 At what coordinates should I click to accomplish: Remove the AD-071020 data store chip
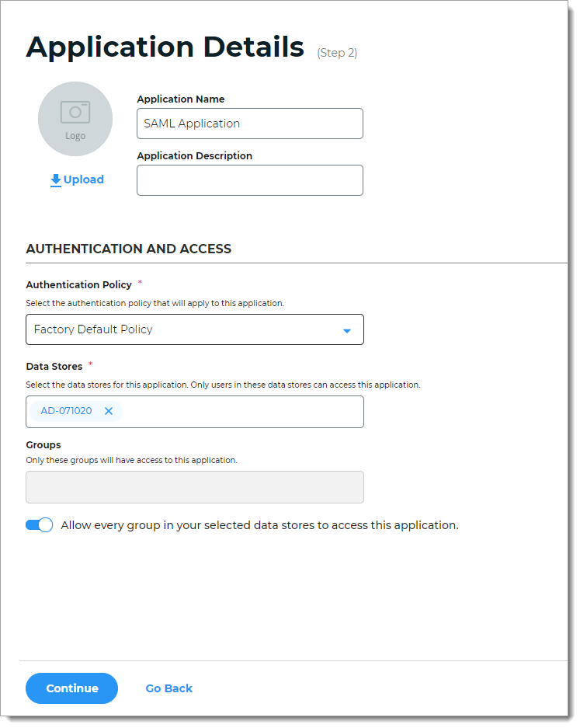click(x=108, y=411)
